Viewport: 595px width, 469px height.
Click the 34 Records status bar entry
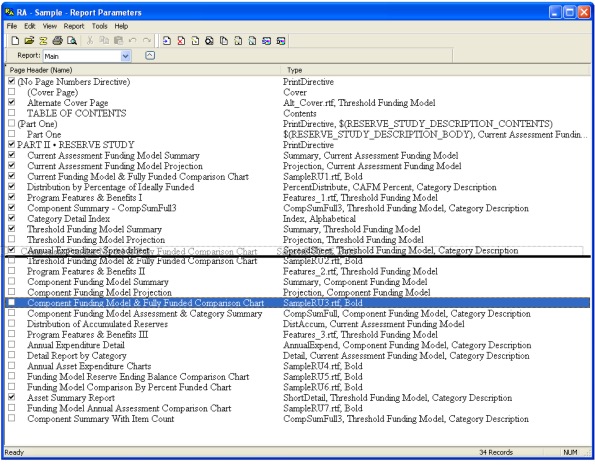point(496,452)
